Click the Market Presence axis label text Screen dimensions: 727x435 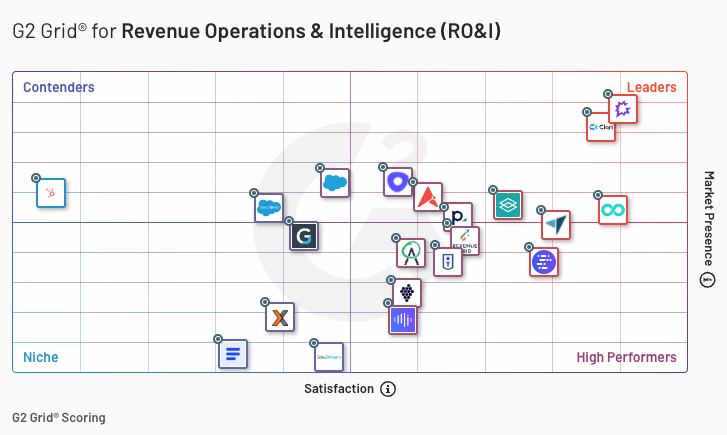pyautogui.click(x=708, y=218)
